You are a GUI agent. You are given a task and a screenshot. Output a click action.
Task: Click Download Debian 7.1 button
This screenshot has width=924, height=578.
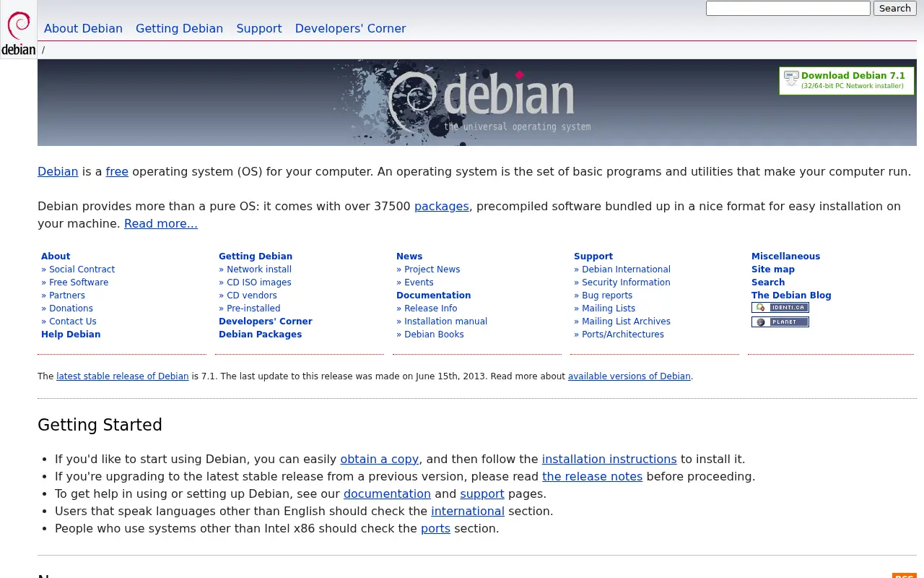pyautogui.click(x=847, y=80)
